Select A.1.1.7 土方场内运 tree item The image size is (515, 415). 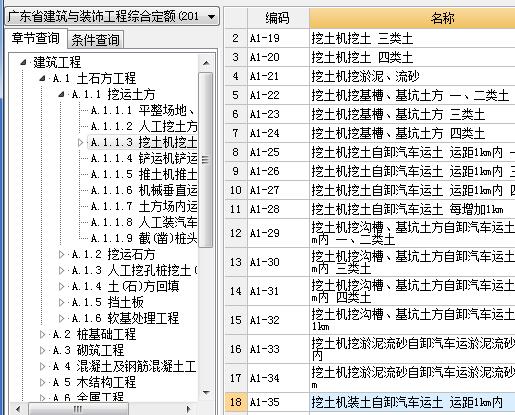pos(144,206)
